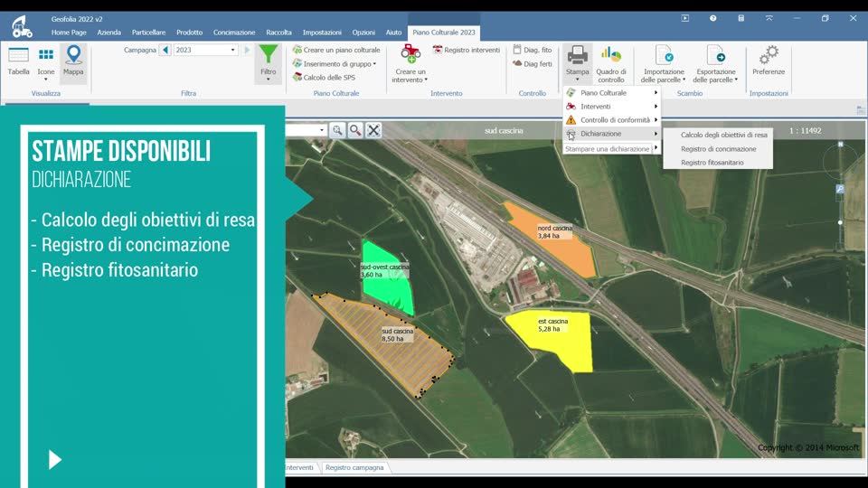This screenshot has height=488, width=868.
Task: Open the Interventi bottom tab
Action: [x=299, y=467]
